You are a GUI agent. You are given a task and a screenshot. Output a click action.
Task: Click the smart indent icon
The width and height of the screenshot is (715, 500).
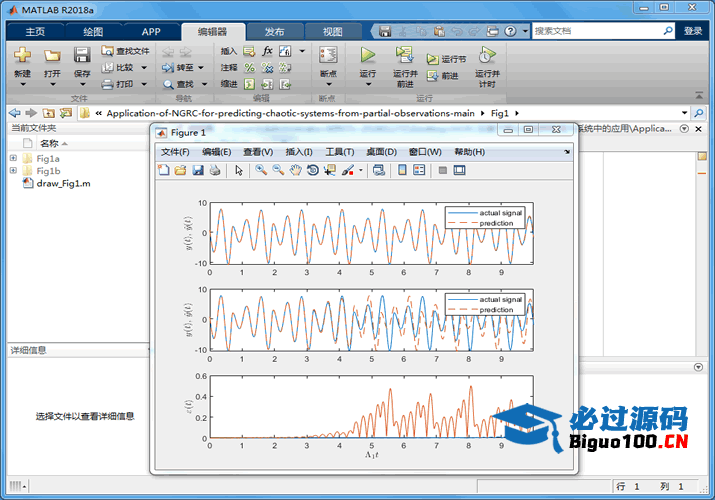coord(249,84)
